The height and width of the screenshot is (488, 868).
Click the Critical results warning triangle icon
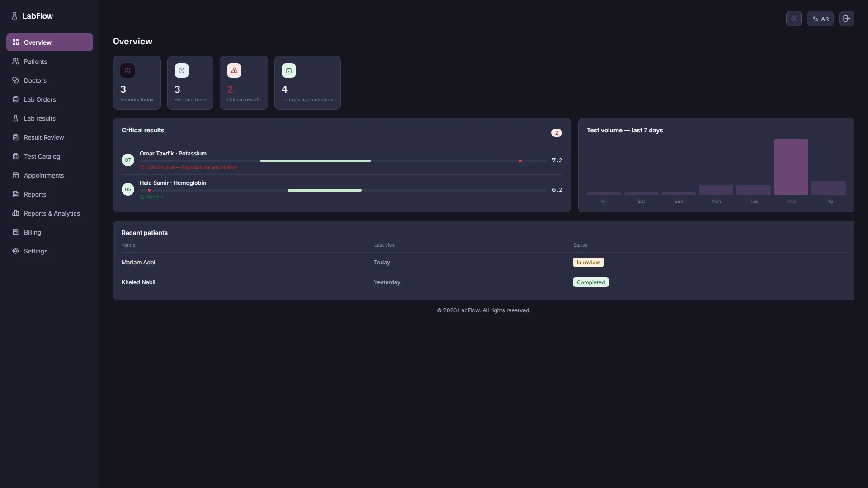point(234,70)
